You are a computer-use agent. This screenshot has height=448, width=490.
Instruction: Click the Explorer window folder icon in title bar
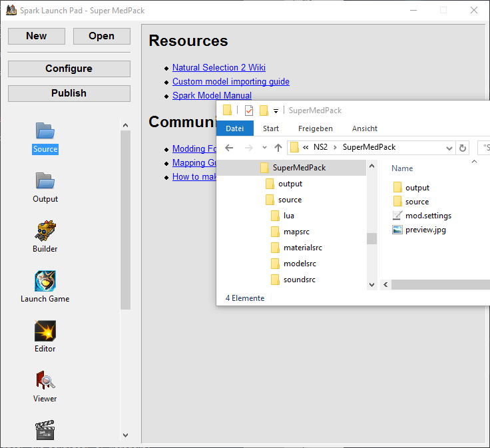[x=227, y=111]
